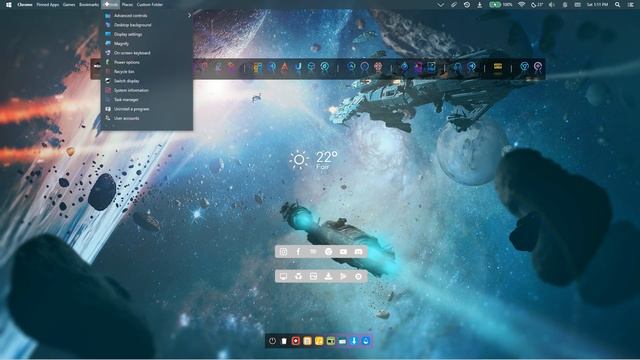Open the Custom Folder menu

149,5
